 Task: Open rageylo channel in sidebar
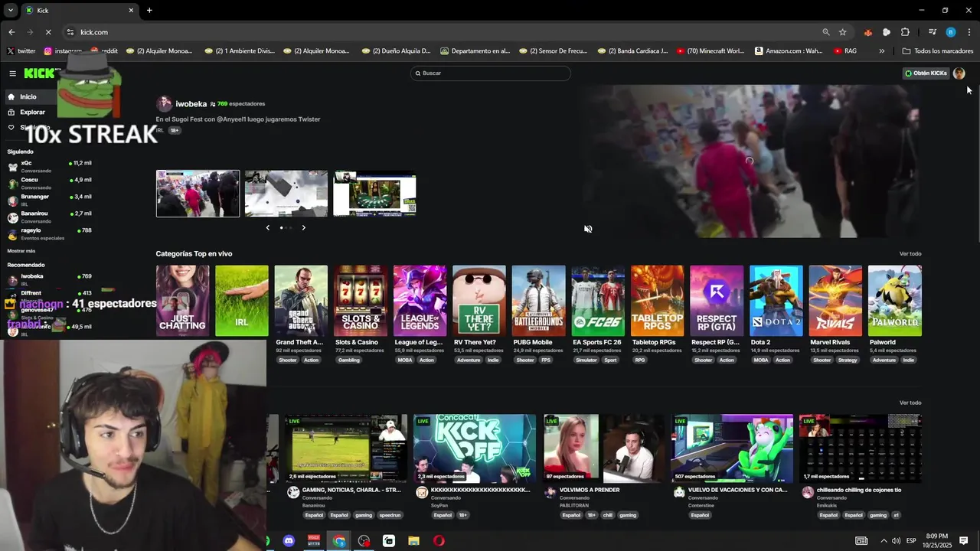[x=49, y=233]
